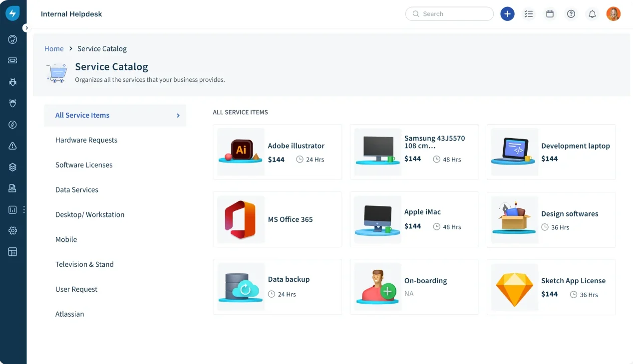
Task: Open the calendar icon in header
Action: click(550, 14)
